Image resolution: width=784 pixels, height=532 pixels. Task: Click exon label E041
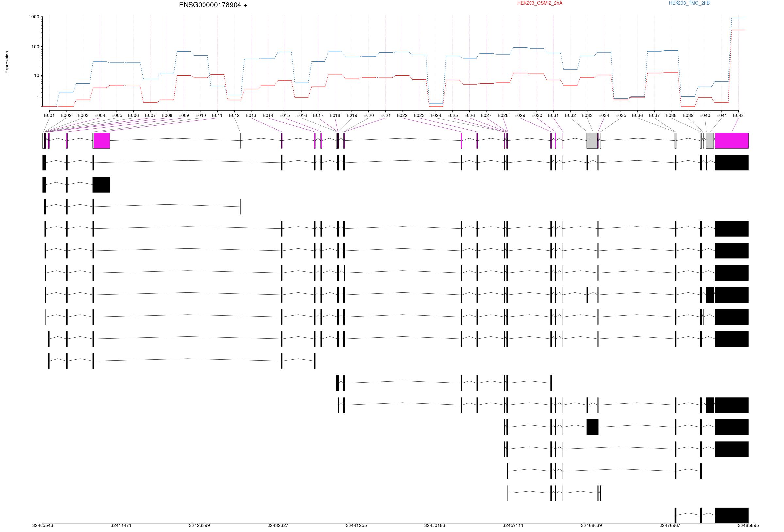(722, 115)
